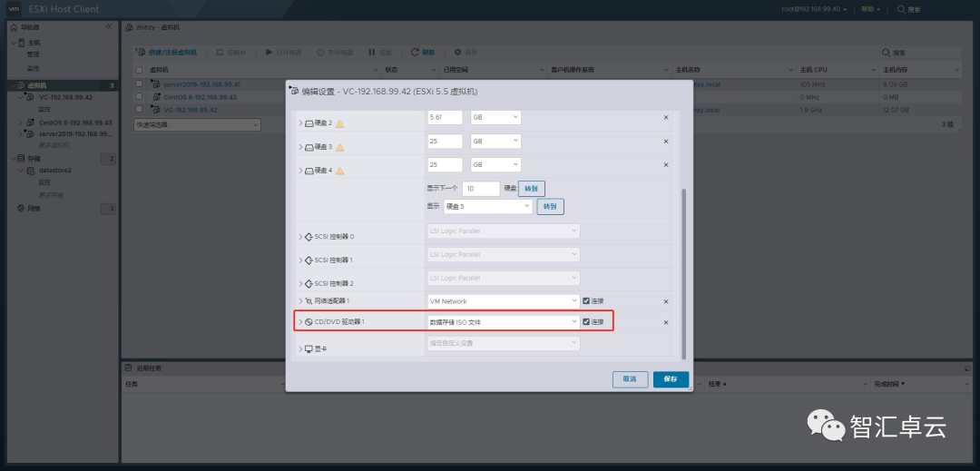Screen dimensions: 980x471
Task: Click the vm logo in the header
Action: point(15,9)
